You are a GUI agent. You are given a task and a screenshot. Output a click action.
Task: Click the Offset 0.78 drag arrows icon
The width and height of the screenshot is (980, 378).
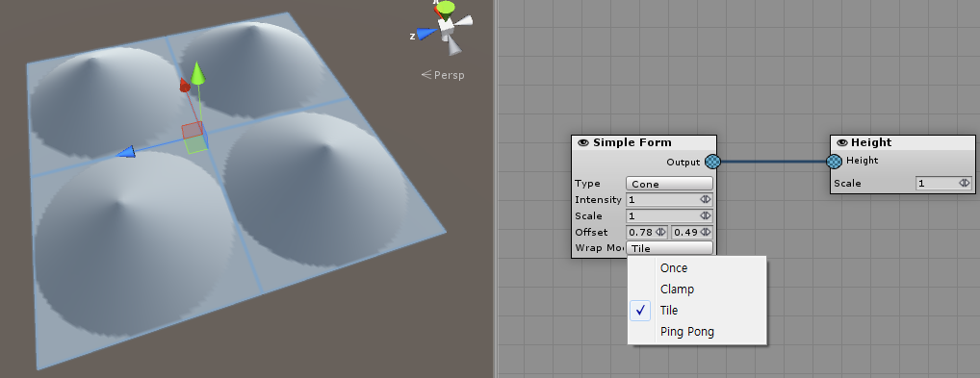(x=660, y=232)
